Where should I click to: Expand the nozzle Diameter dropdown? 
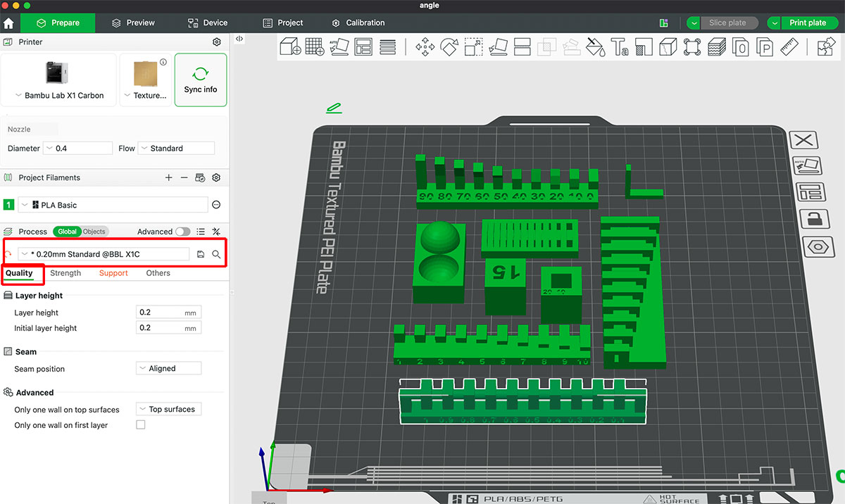(x=77, y=148)
